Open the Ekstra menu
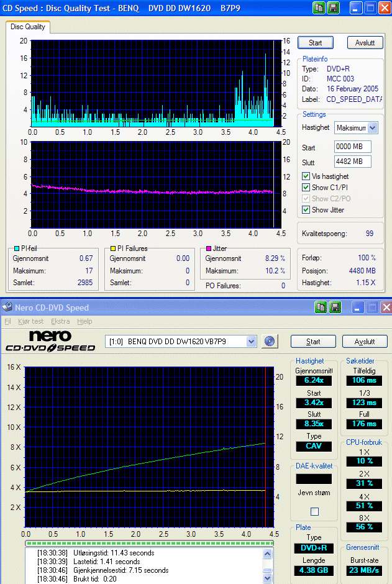 (x=60, y=321)
